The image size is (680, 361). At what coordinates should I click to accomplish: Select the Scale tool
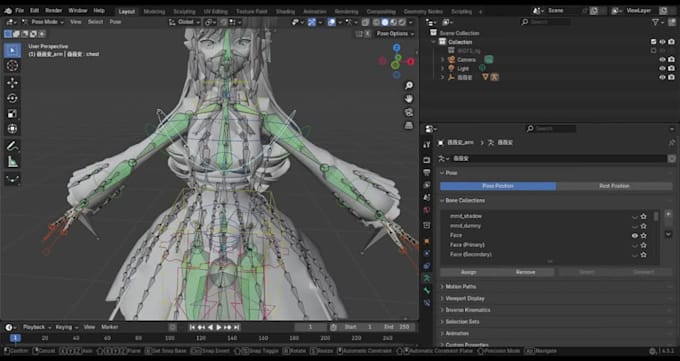[x=13, y=113]
